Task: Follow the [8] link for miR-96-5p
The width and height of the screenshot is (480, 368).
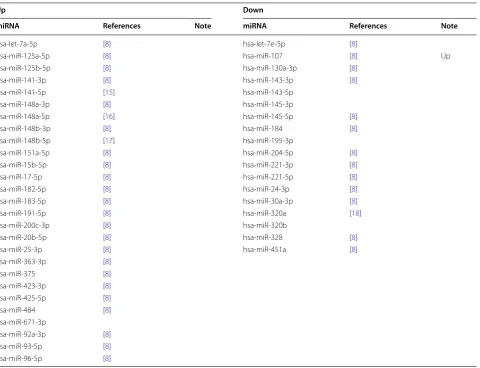Action: (x=107, y=359)
